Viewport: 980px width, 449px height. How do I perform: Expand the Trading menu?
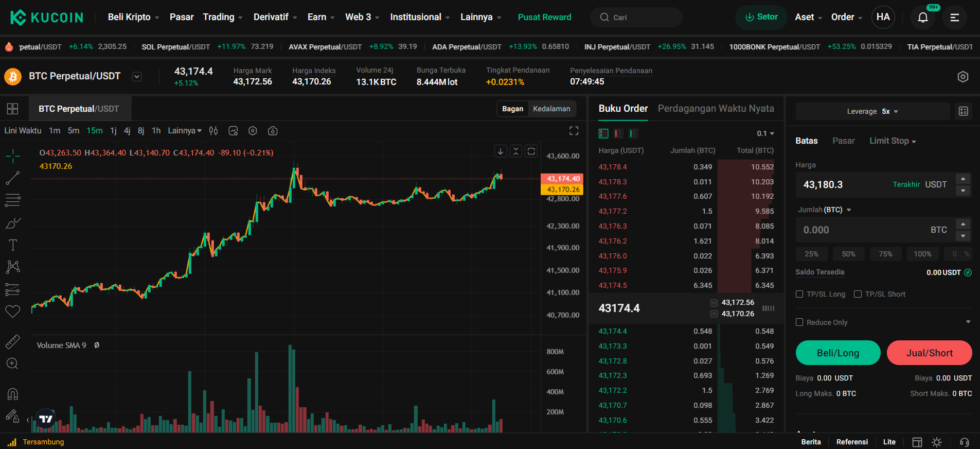[x=223, y=17]
